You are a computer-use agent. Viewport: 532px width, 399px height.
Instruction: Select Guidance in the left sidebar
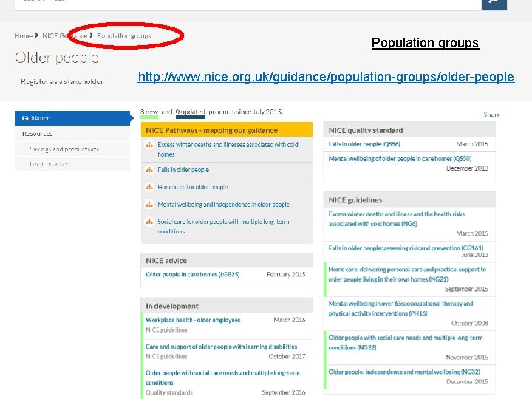point(72,118)
